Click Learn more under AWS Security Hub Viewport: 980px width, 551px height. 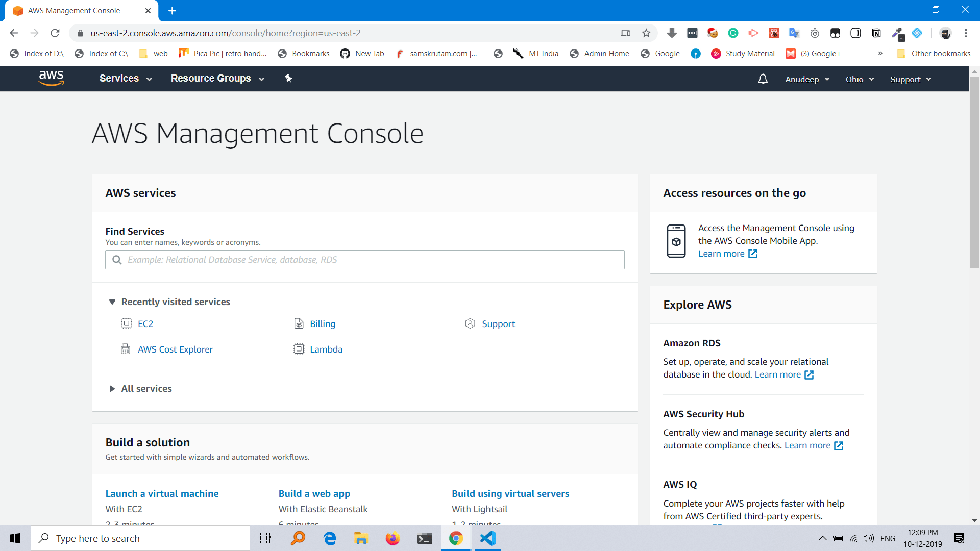813,445
